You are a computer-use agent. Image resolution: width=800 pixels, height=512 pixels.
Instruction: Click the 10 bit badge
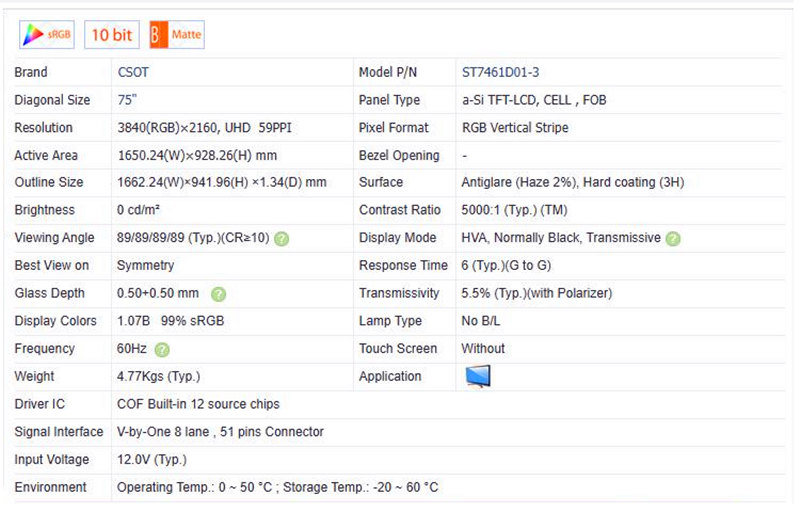111,35
